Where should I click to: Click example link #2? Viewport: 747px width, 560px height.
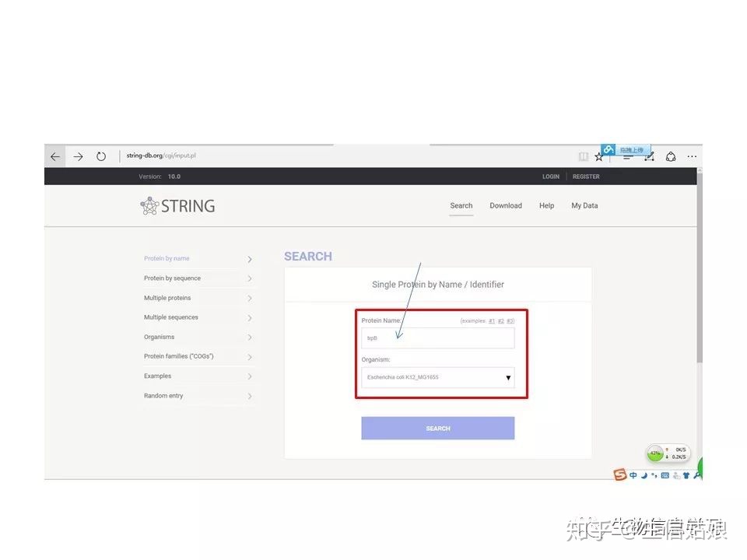tap(500, 321)
